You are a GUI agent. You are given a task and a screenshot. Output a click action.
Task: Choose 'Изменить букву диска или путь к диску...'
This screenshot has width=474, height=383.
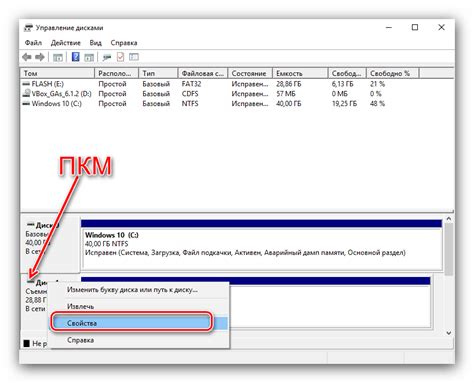(x=139, y=290)
